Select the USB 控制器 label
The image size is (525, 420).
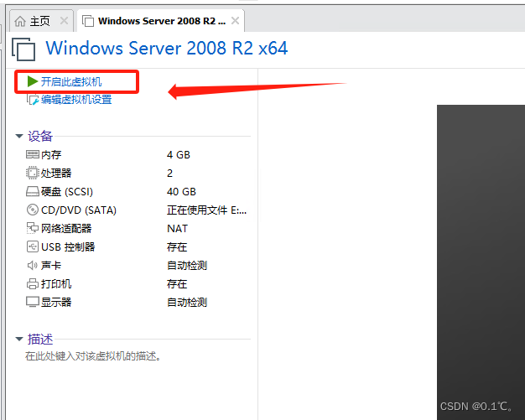click(68, 247)
